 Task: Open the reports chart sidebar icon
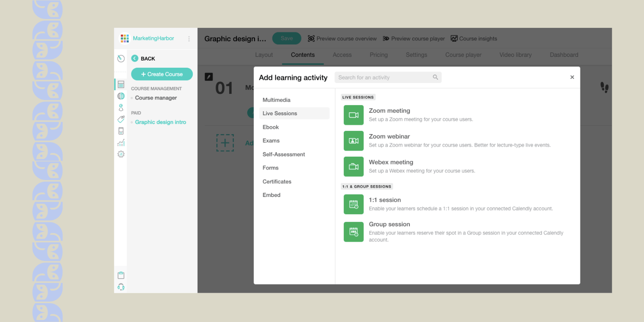(x=121, y=143)
